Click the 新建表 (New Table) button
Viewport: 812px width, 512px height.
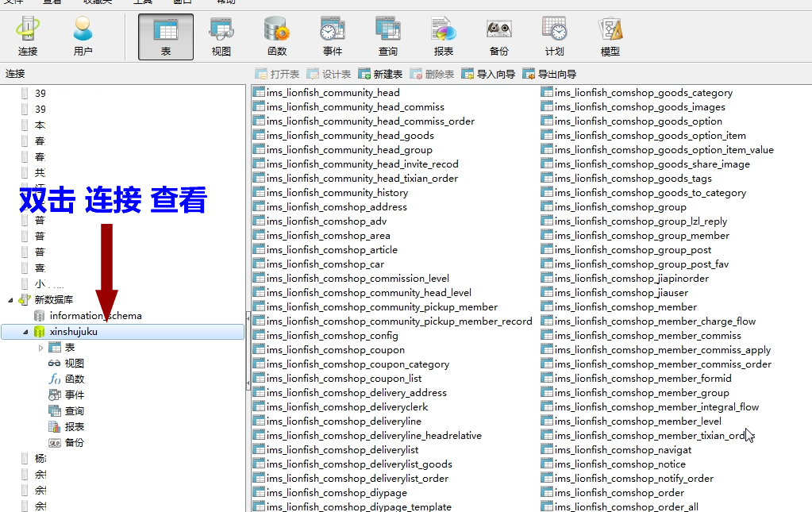(380, 74)
